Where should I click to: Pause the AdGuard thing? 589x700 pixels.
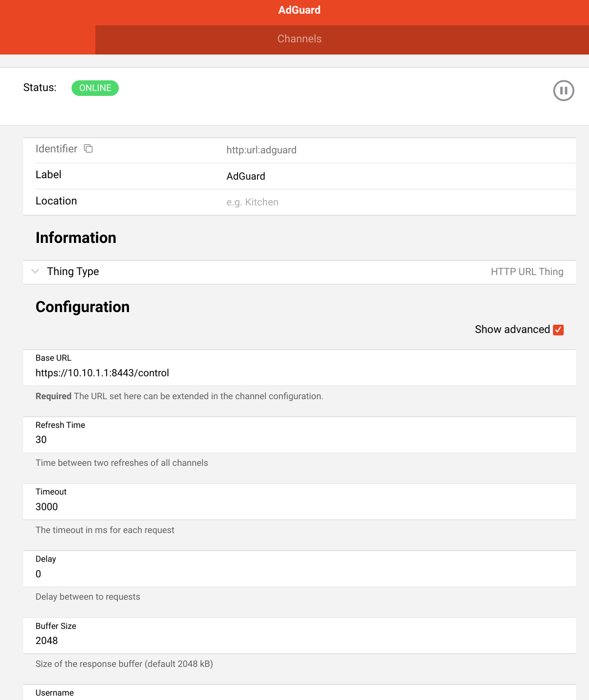point(564,91)
